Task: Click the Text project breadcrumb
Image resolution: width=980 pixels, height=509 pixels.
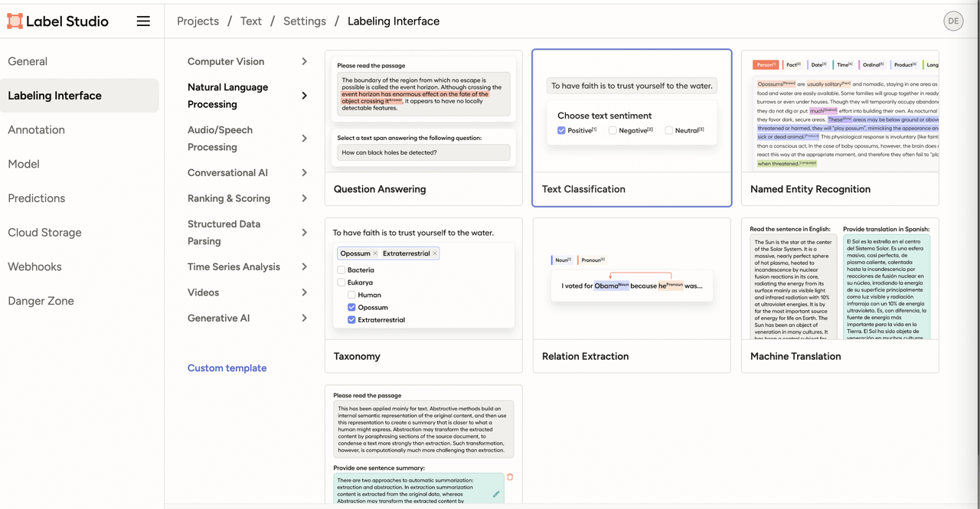Action: coord(251,21)
